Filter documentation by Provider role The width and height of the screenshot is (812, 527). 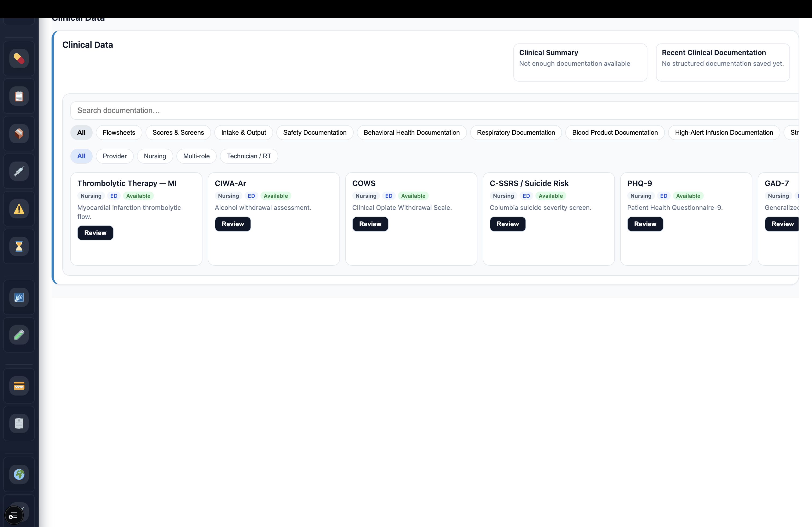tap(115, 156)
